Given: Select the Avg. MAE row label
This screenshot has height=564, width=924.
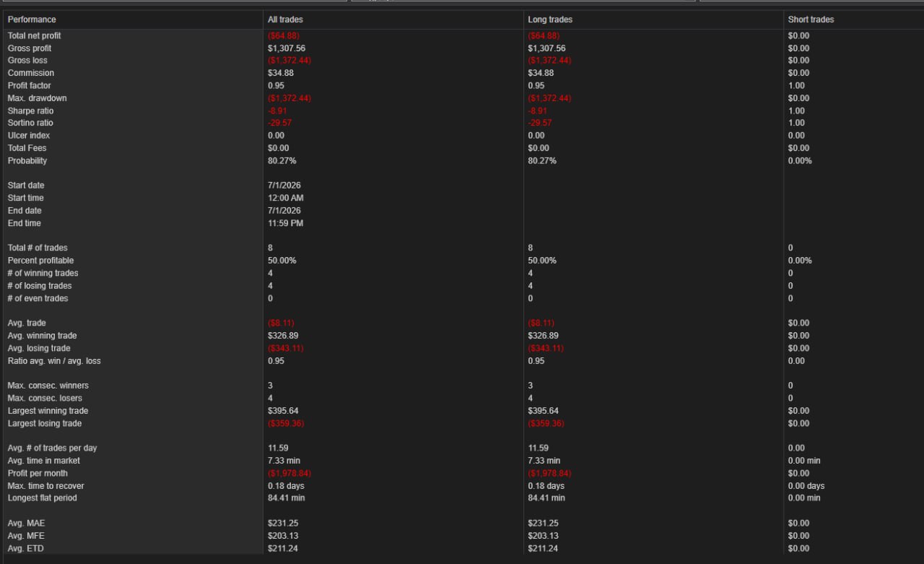Looking at the screenshot, I should [x=27, y=524].
